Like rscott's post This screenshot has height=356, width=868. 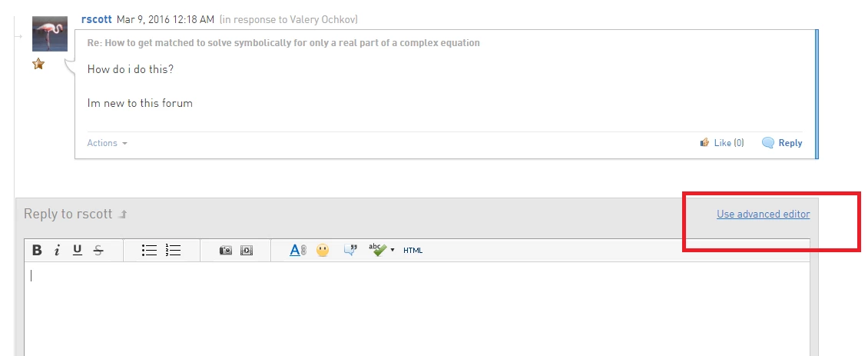722,143
